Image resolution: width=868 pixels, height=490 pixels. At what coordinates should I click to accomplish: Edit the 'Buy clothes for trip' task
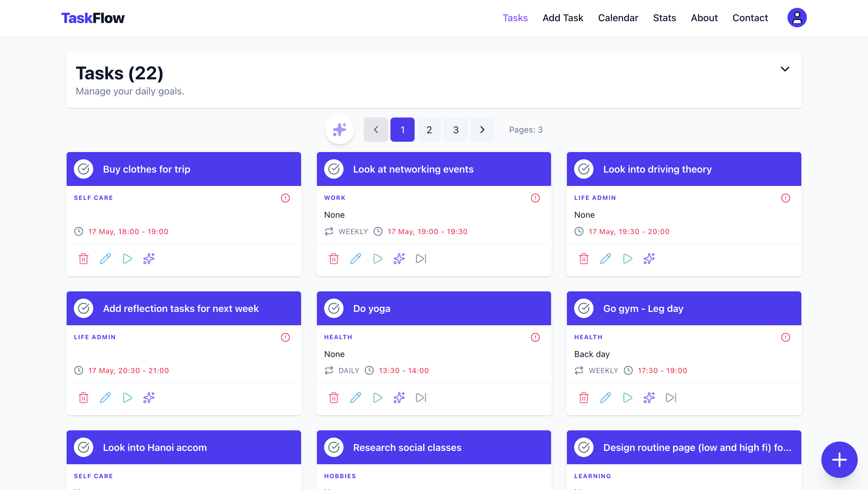pos(105,259)
